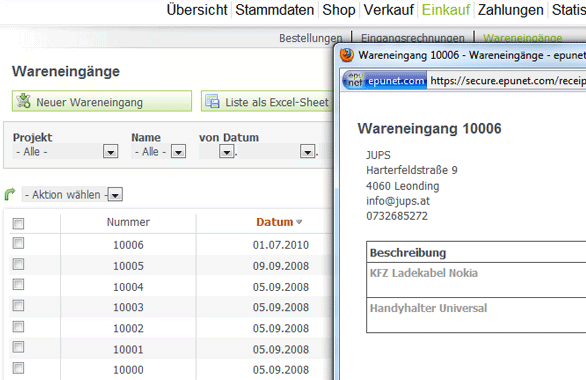Image resolution: width=586 pixels, height=380 pixels.
Task: Open the Projekt filter dropdown
Action: click(110, 152)
